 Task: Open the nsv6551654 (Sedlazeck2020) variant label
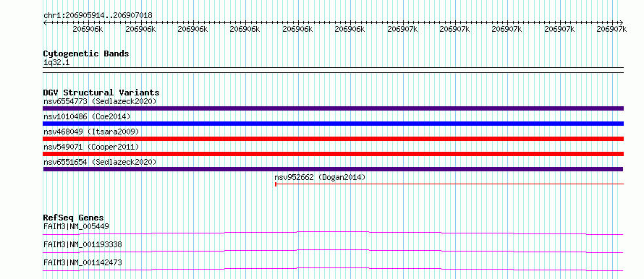click(x=100, y=162)
